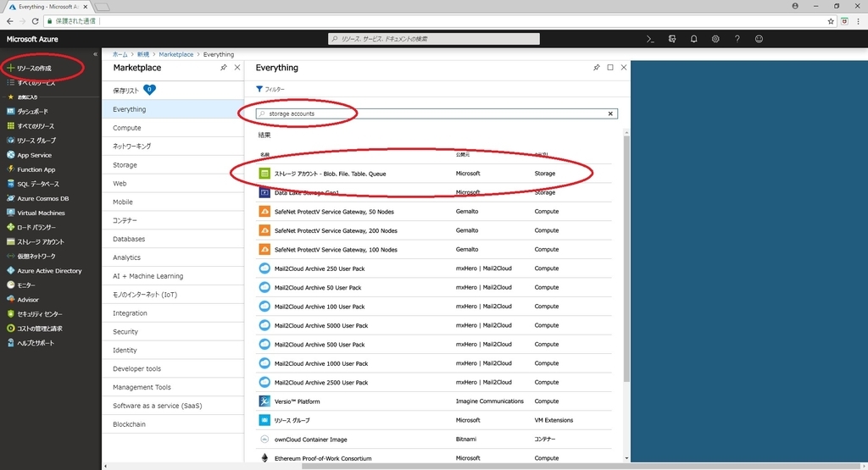Viewport: 868px width, 470px height.
Task: Open コストの管理と請求 in sidebar
Action: (34, 329)
